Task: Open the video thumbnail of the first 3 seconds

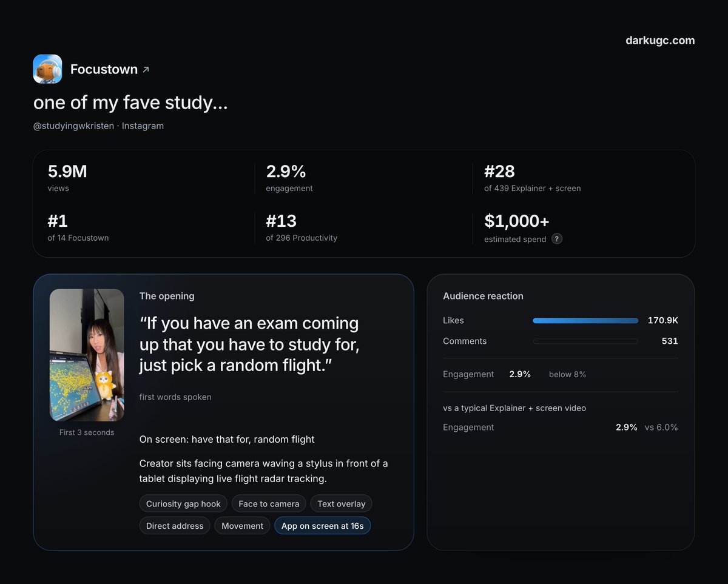Action: coord(87,355)
